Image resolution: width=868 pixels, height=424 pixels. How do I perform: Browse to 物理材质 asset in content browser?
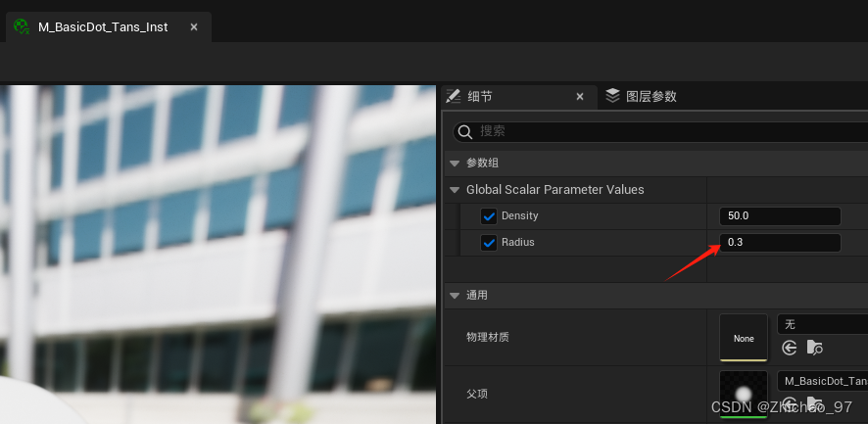814,348
